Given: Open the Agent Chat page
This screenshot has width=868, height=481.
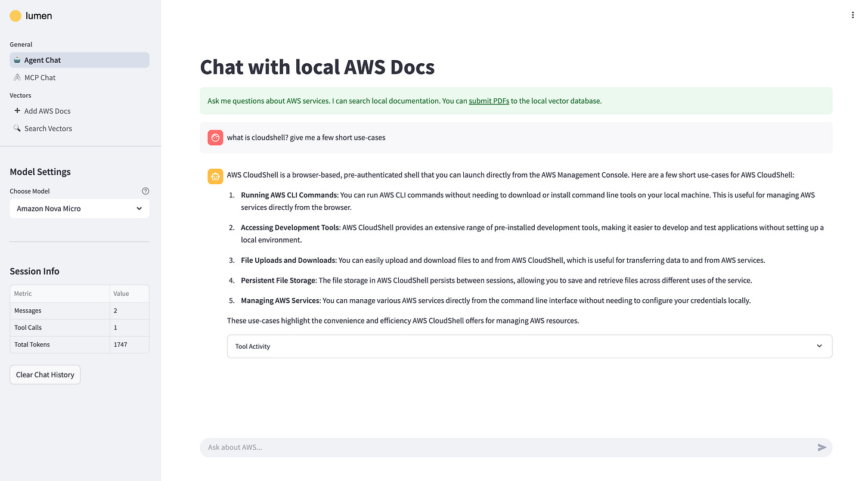Looking at the screenshot, I should pos(79,60).
